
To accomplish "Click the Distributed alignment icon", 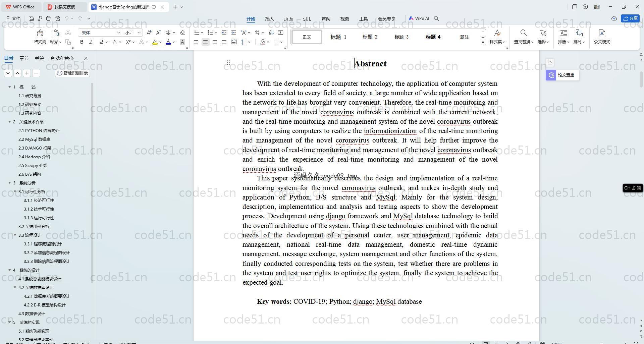I will point(233,42).
